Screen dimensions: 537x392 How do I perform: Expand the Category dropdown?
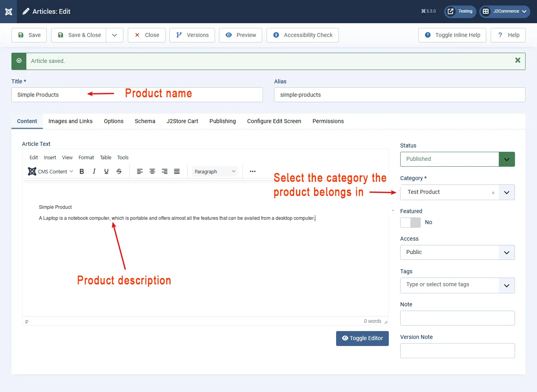[x=507, y=193]
